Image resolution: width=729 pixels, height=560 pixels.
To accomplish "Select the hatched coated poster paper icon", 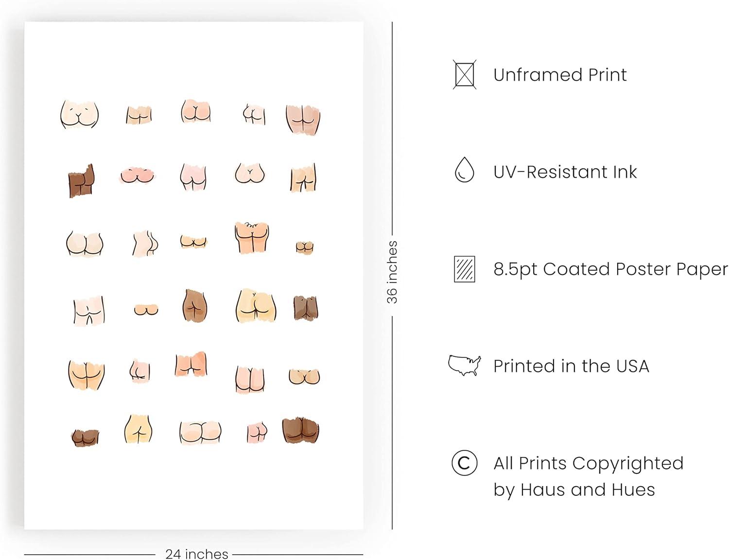I will 464,269.
